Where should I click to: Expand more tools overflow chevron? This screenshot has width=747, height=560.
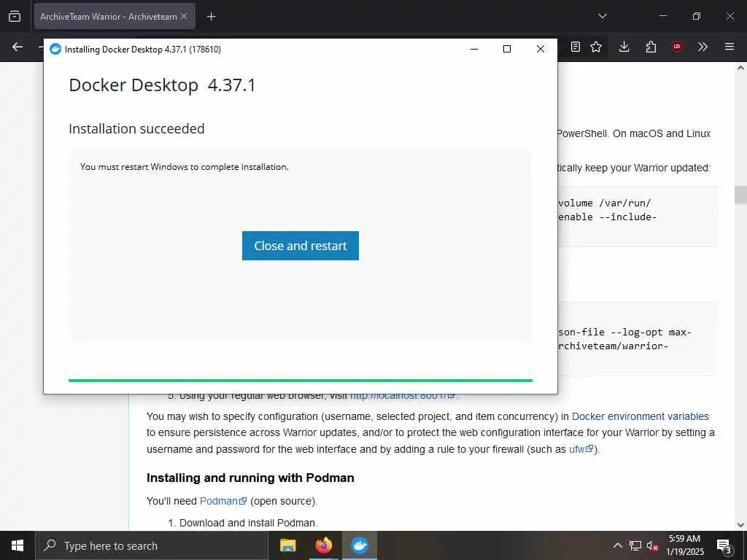703,47
